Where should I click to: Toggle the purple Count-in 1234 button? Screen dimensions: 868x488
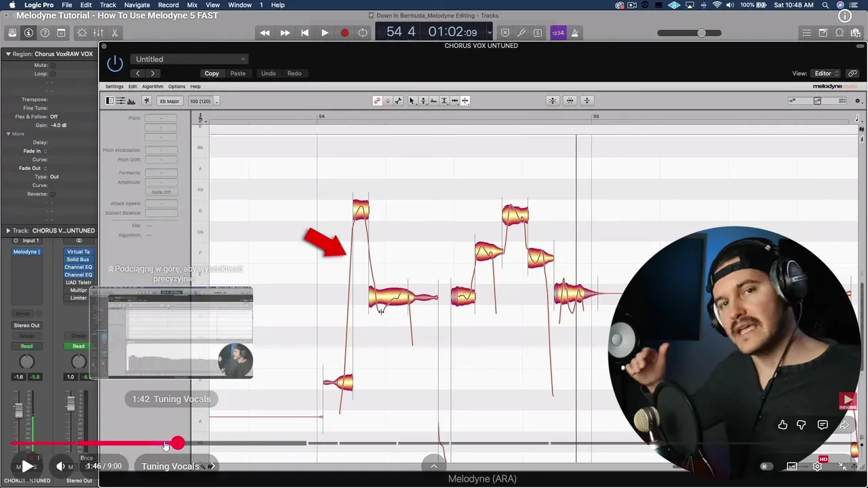tap(558, 33)
